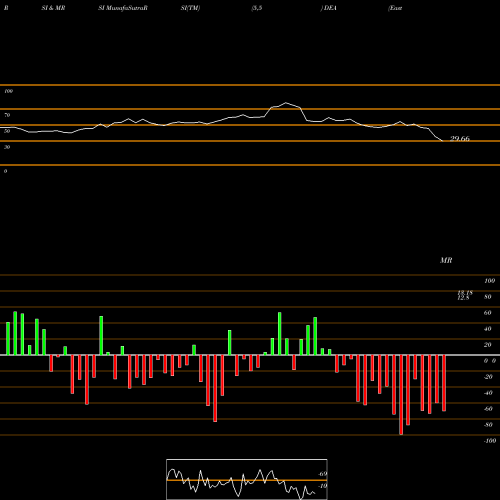500x500 pixels.
Task: Click the "SI MunafaSutraR" header label
Action: 123,8
